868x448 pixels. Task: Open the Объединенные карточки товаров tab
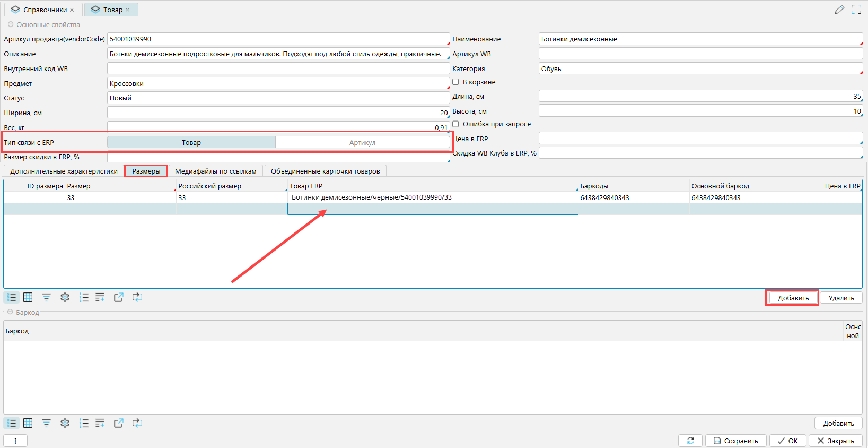pos(326,171)
